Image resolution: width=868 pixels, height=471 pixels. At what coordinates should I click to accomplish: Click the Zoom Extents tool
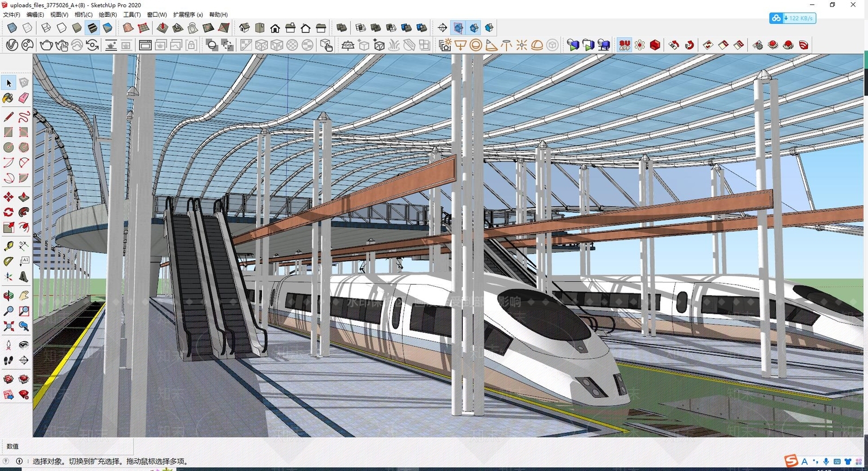(8, 326)
